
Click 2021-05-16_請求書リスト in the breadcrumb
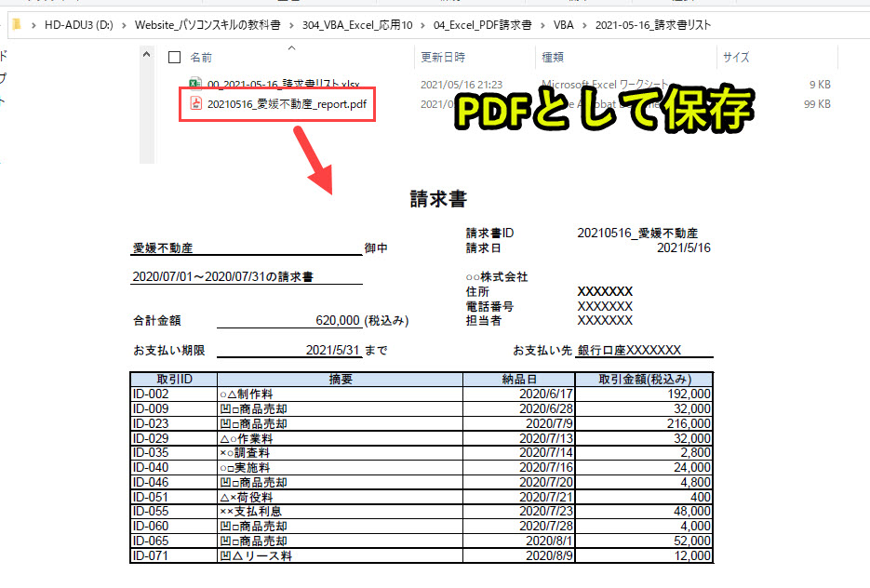(651, 25)
